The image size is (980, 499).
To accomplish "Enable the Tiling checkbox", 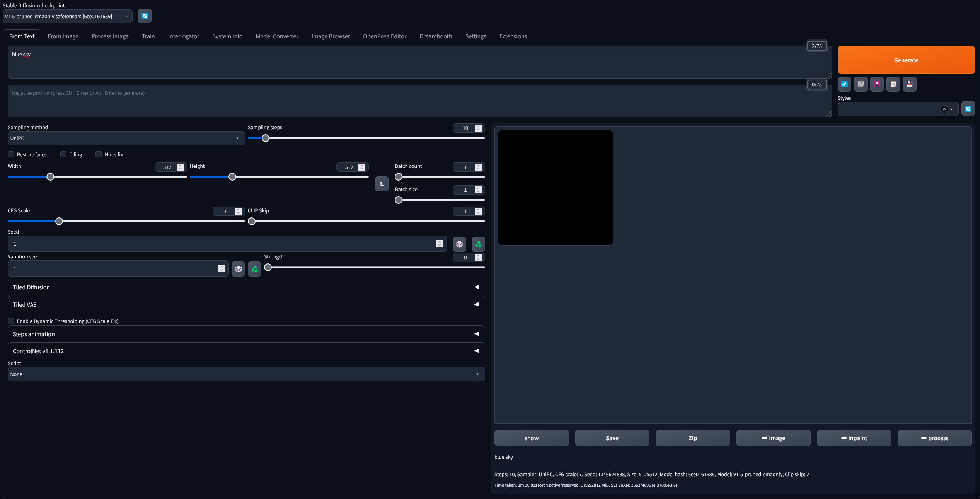I will [63, 154].
